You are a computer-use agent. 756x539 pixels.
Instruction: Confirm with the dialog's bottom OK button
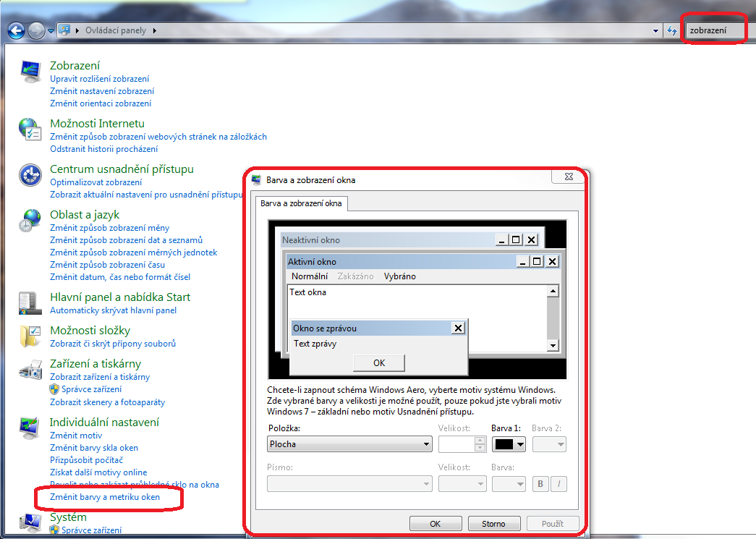436,524
